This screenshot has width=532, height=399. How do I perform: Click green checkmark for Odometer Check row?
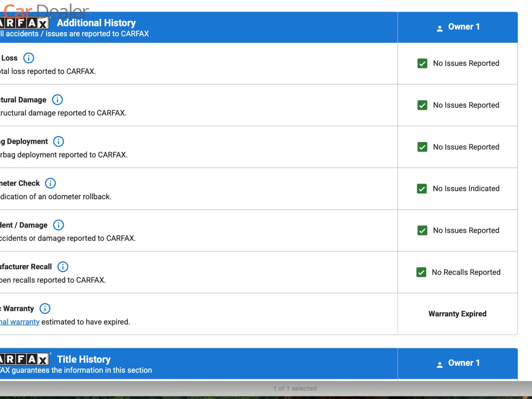coord(422,189)
